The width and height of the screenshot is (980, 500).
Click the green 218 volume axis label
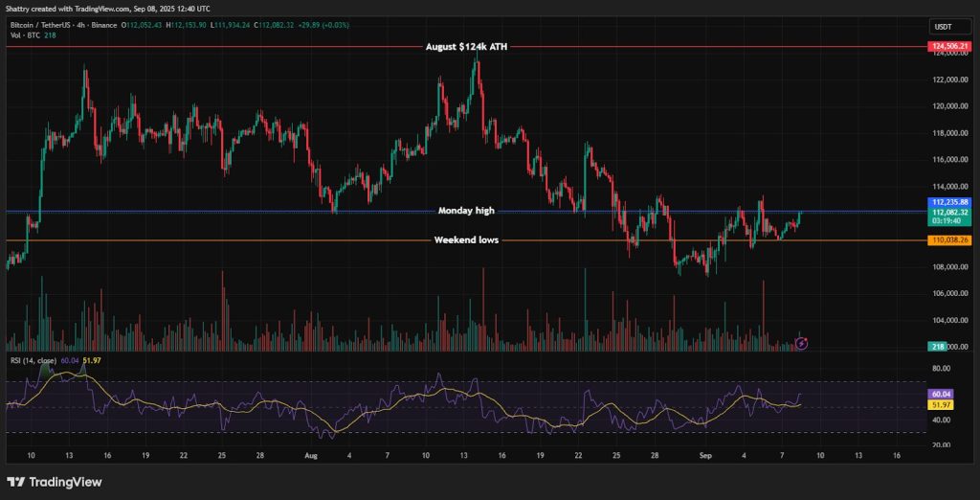click(937, 346)
